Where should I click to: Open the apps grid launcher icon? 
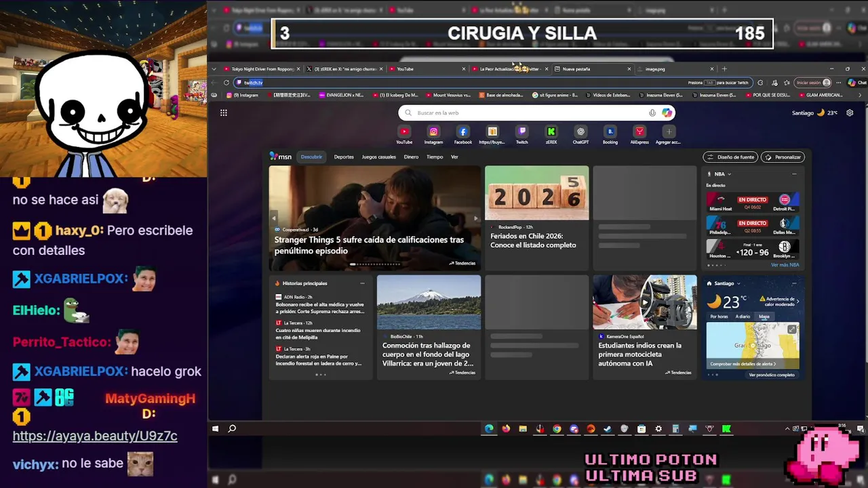(x=223, y=113)
